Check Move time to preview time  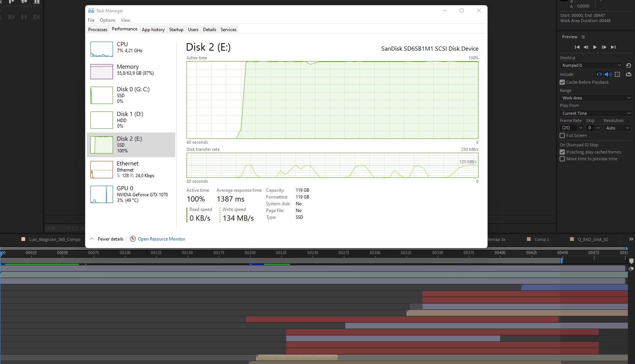(562, 159)
